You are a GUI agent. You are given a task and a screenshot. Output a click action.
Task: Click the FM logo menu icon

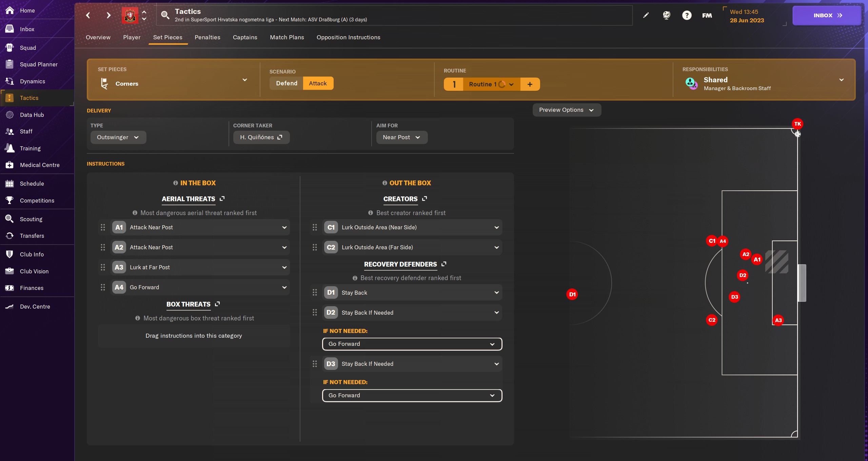(707, 15)
